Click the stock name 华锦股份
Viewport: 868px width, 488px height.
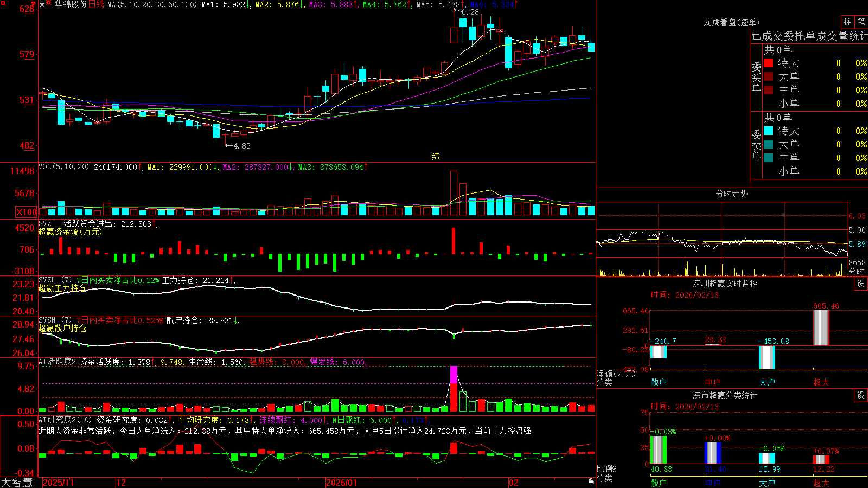71,4
